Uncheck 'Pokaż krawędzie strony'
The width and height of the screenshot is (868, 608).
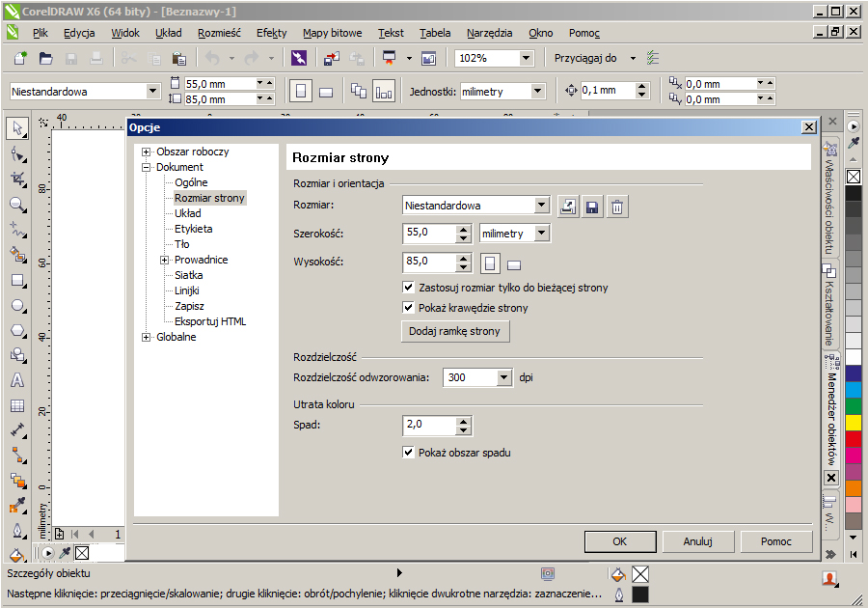click(x=409, y=307)
